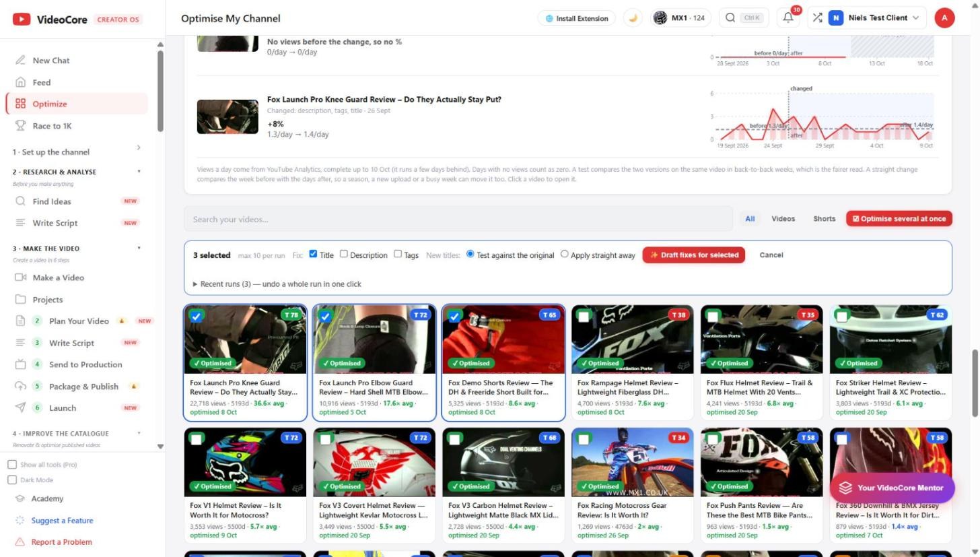Go to Feed home icon
980x557 pixels.
(x=21, y=82)
